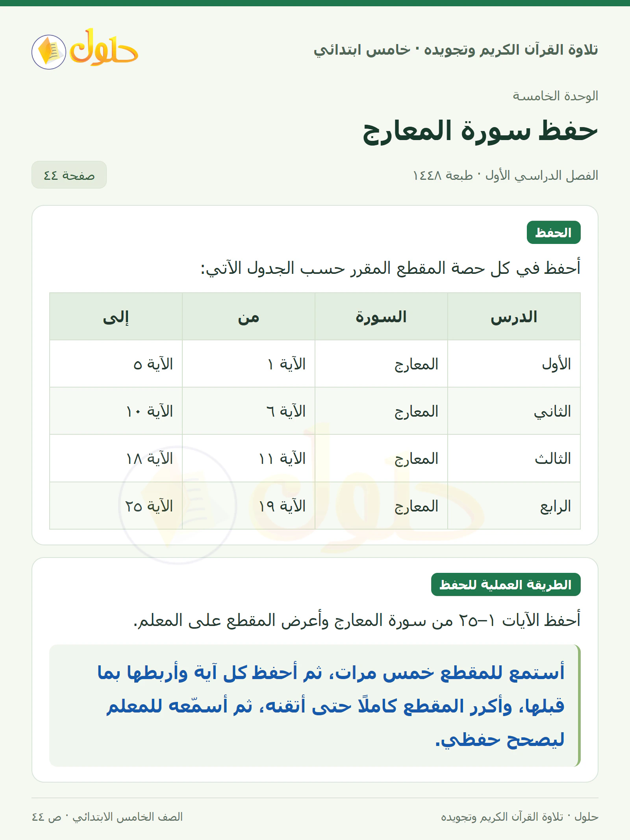Viewport: 630px width, 840px height.
Task: Click the من column header
Action: coord(248,316)
